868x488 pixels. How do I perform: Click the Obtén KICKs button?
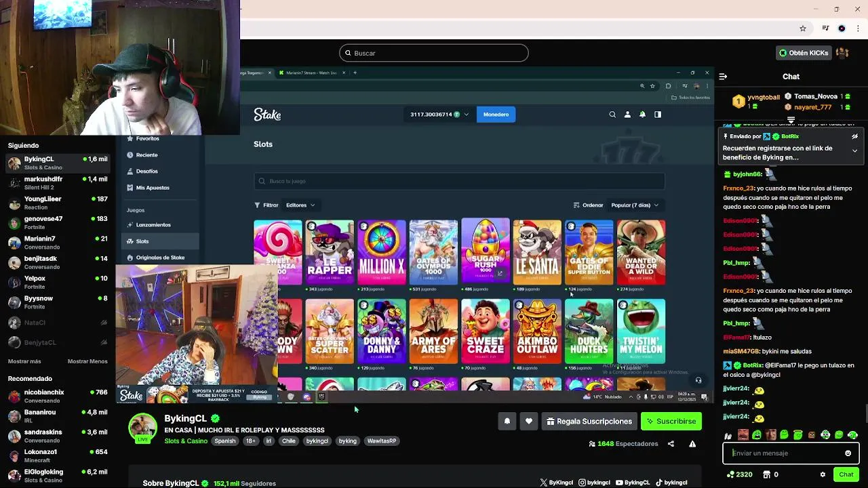pyautogui.click(x=804, y=53)
